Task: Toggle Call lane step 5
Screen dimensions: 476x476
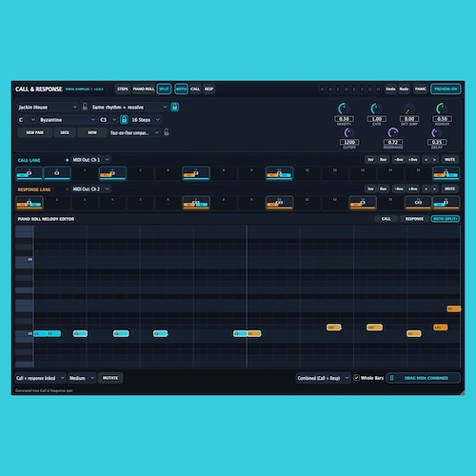Action: [140, 173]
